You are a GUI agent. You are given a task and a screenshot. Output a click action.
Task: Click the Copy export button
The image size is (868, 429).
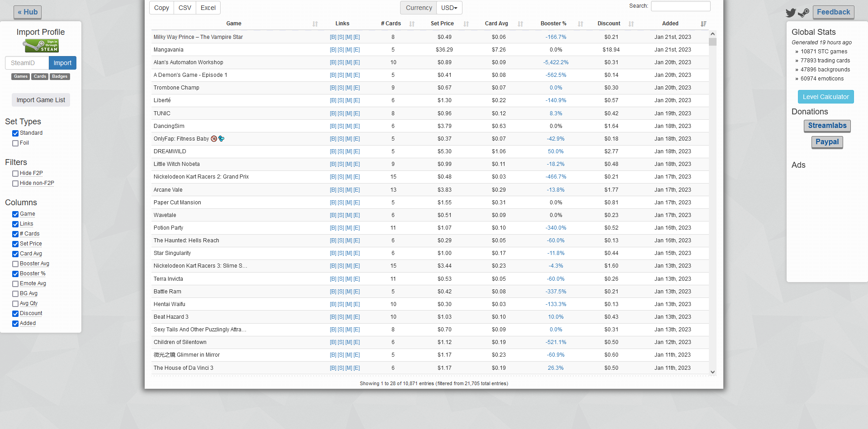click(161, 8)
